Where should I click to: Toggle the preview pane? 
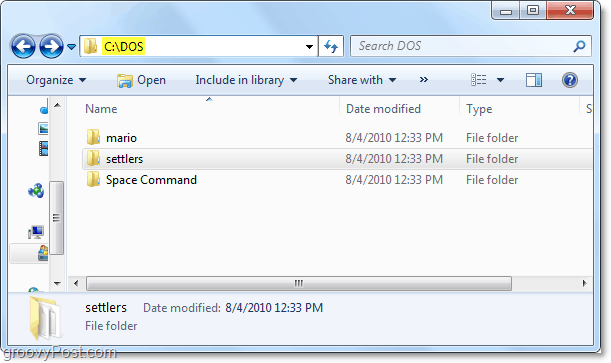click(x=533, y=80)
